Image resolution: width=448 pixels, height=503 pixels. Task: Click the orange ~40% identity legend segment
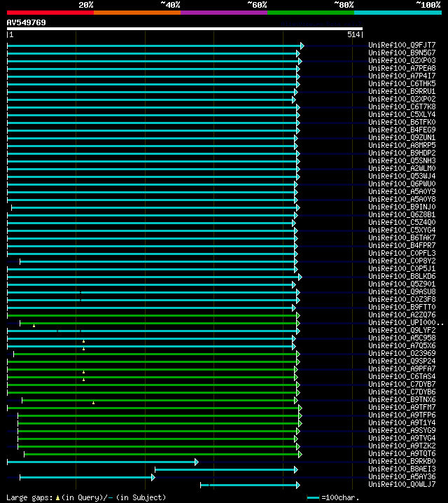pos(137,13)
